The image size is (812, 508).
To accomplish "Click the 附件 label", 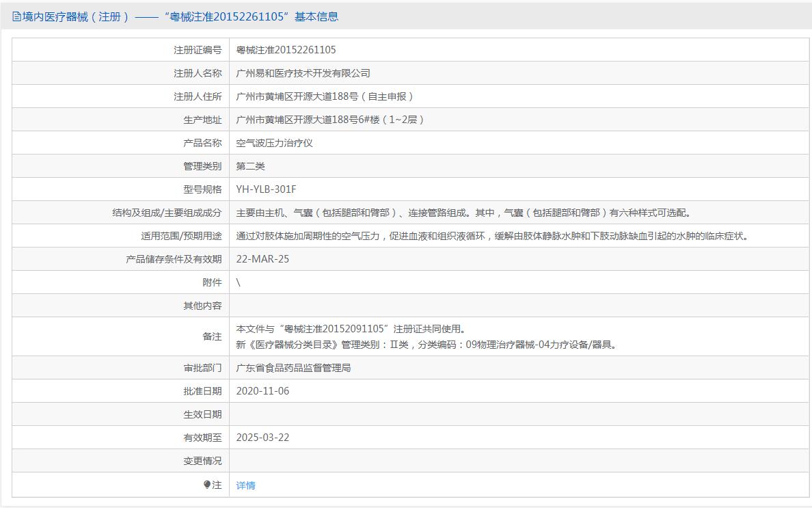I will point(212,282).
